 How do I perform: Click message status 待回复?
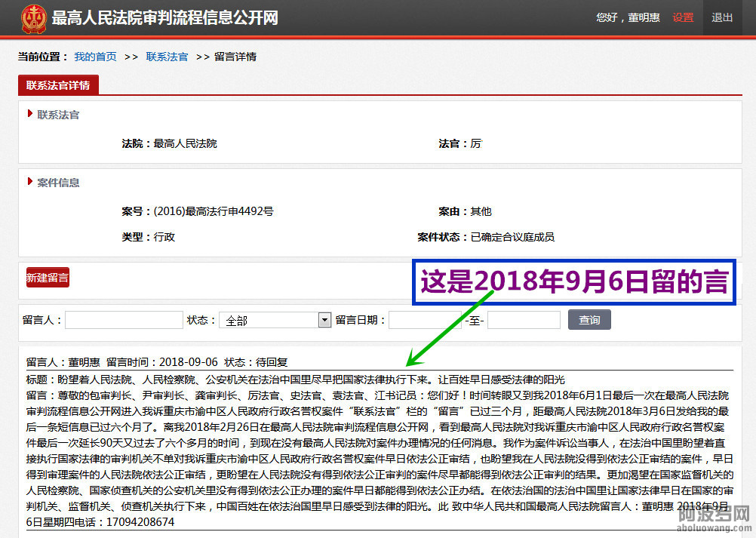(272, 362)
